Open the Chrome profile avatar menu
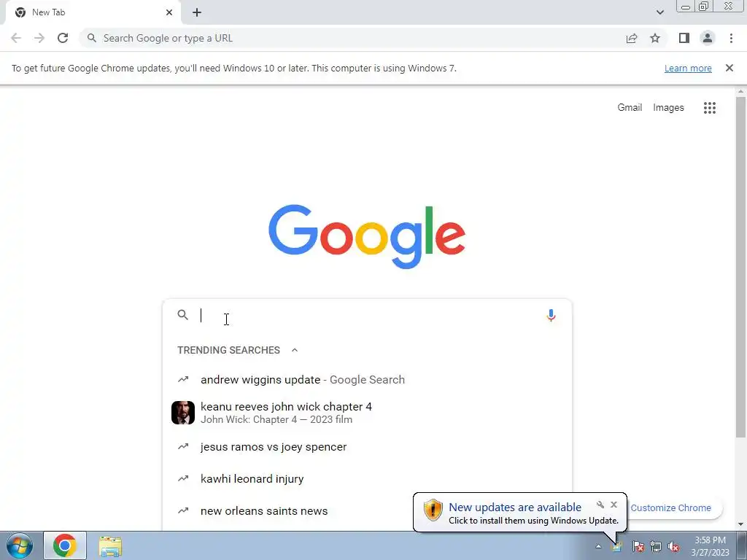Screen dimensions: 747x560 pyautogui.click(x=708, y=38)
